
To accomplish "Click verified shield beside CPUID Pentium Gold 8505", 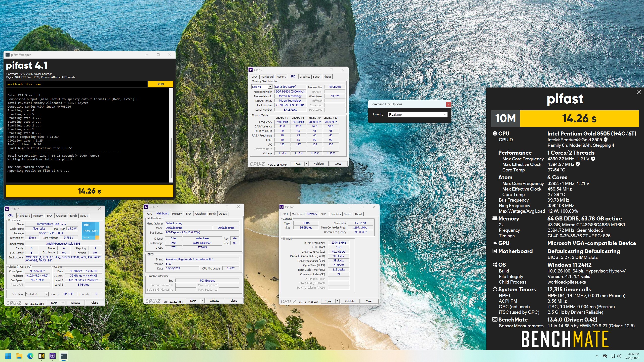I will [606, 140].
